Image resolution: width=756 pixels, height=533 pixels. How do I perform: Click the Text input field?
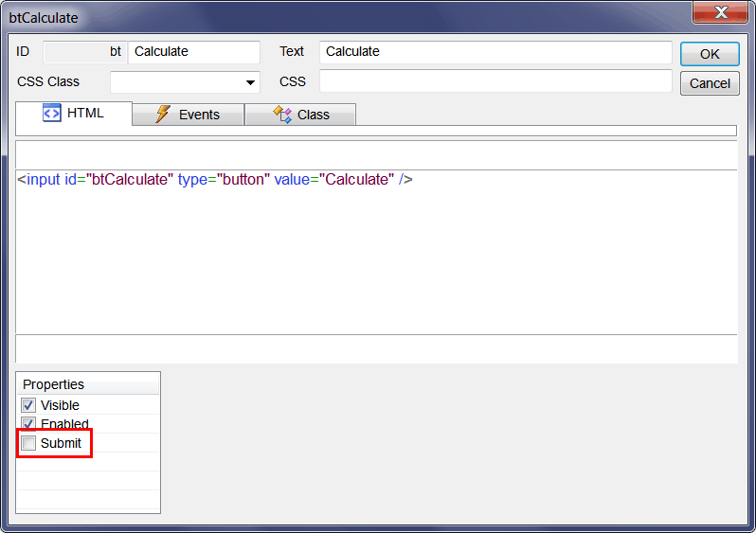coord(495,51)
